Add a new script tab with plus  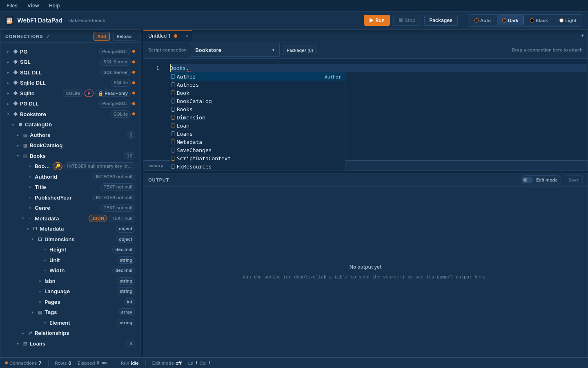click(x=582, y=36)
